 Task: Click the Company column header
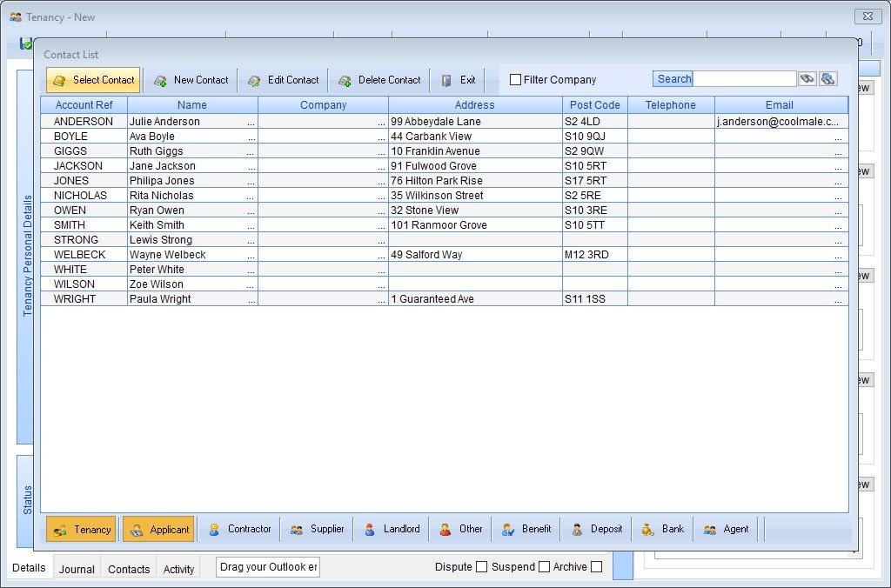point(323,105)
